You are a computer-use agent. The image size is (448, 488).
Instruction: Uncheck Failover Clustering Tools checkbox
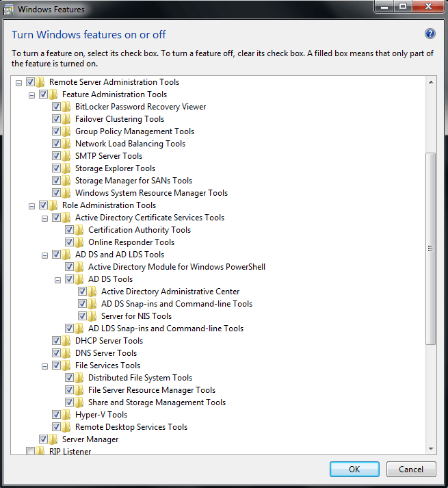(x=56, y=119)
